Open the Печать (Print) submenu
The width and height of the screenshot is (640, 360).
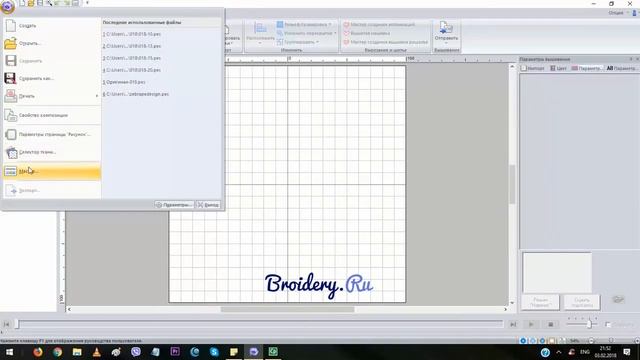tap(52, 96)
